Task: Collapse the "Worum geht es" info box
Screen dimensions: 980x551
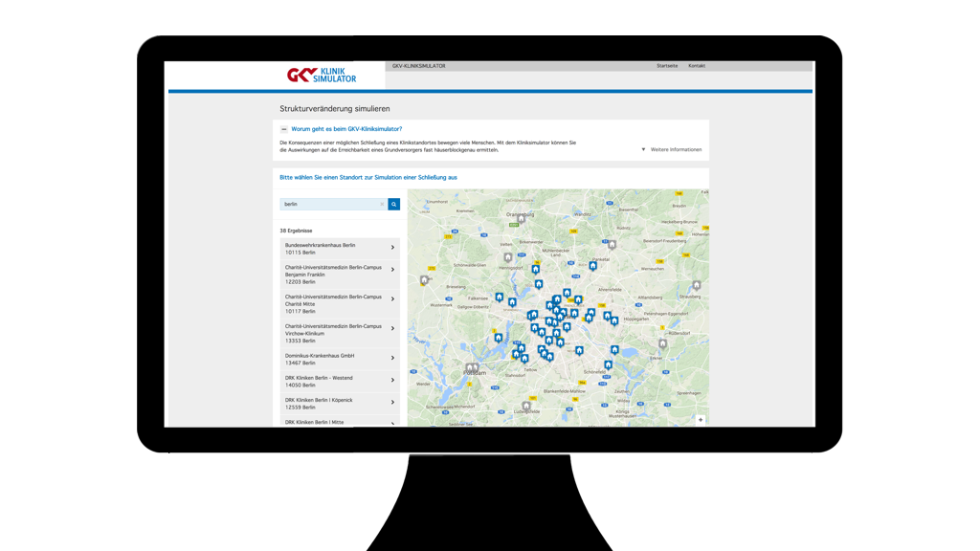Action: click(x=282, y=127)
